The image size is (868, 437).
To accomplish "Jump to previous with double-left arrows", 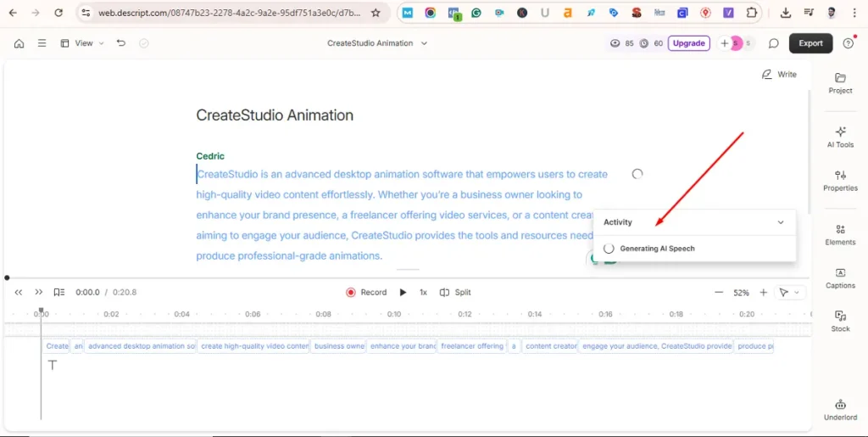I will pos(19,292).
